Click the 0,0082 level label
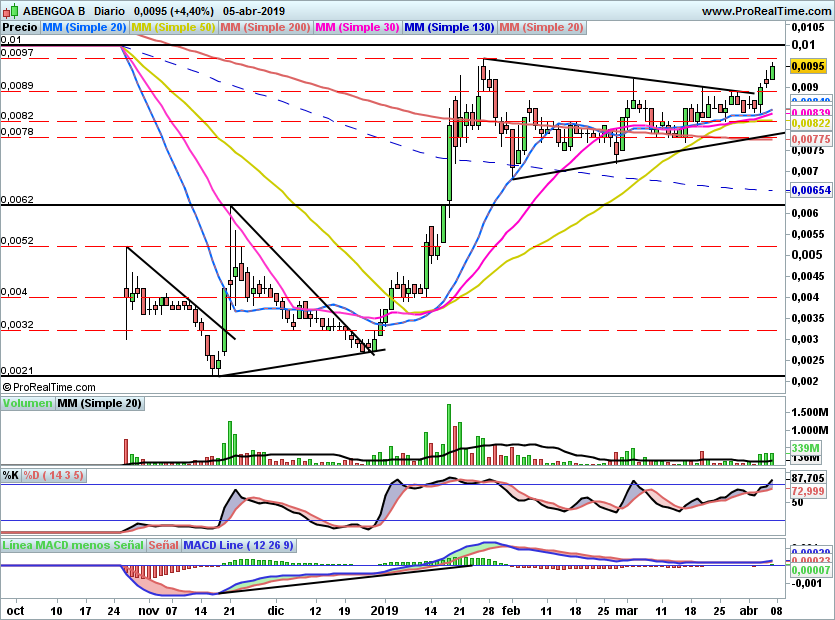835x620 pixels. pyautogui.click(x=17, y=115)
